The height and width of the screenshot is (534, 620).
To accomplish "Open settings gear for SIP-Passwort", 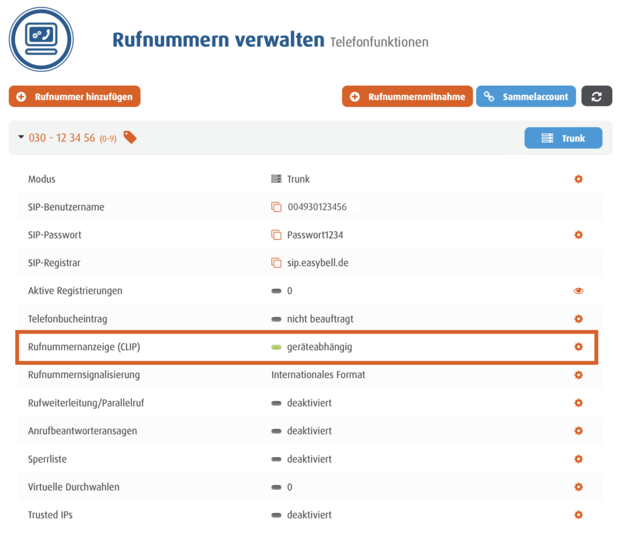I will tap(578, 235).
